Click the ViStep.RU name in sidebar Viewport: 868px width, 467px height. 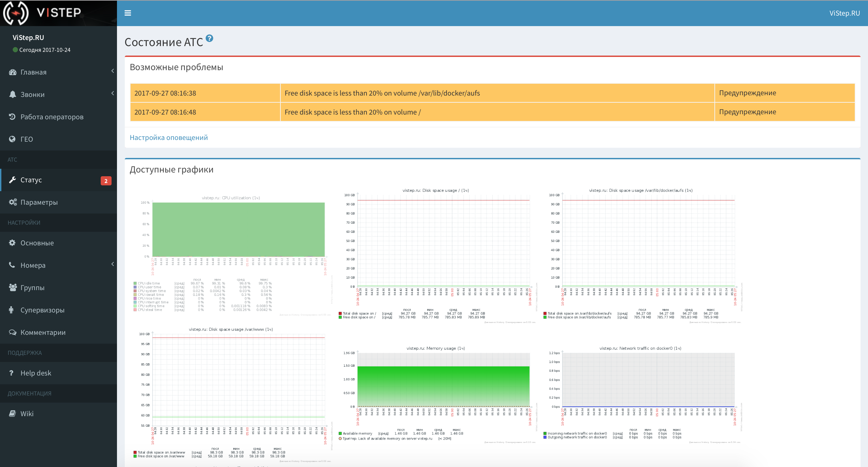pyautogui.click(x=28, y=37)
